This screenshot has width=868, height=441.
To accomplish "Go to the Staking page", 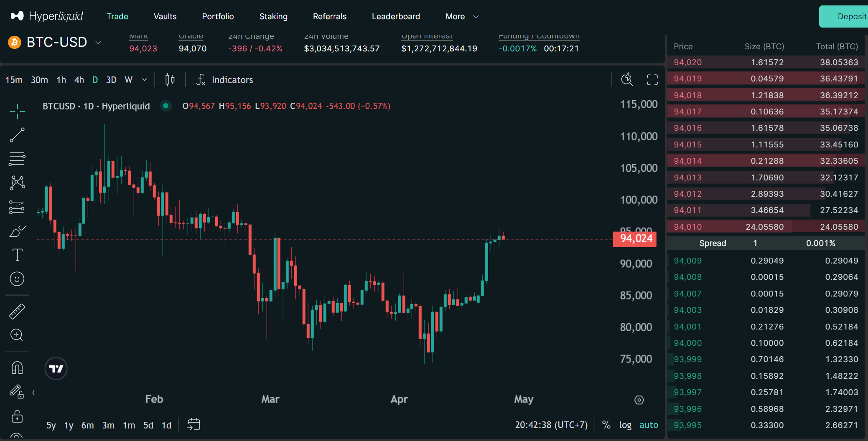I will 273,16.
